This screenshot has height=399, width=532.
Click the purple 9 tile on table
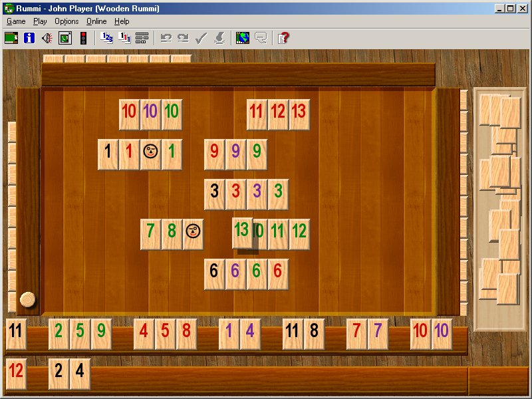click(x=236, y=154)
